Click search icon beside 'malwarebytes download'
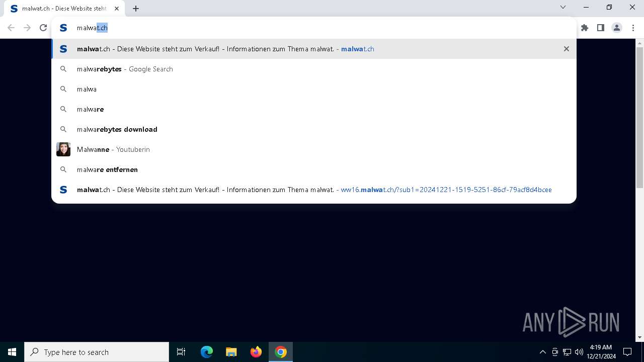The height and width of the screenshot is (362, 644). (x=63, y=129)
